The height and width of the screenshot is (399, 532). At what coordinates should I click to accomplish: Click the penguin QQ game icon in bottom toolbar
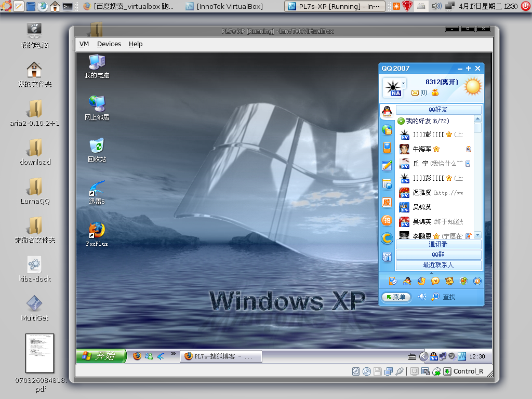(x=407, y=281)
